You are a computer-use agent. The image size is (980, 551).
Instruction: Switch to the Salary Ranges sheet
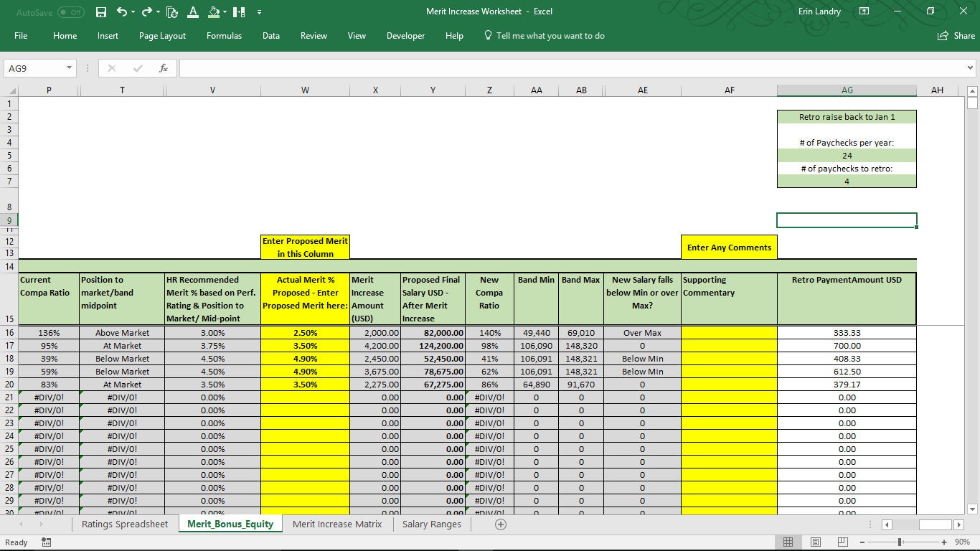pos(431,524)
